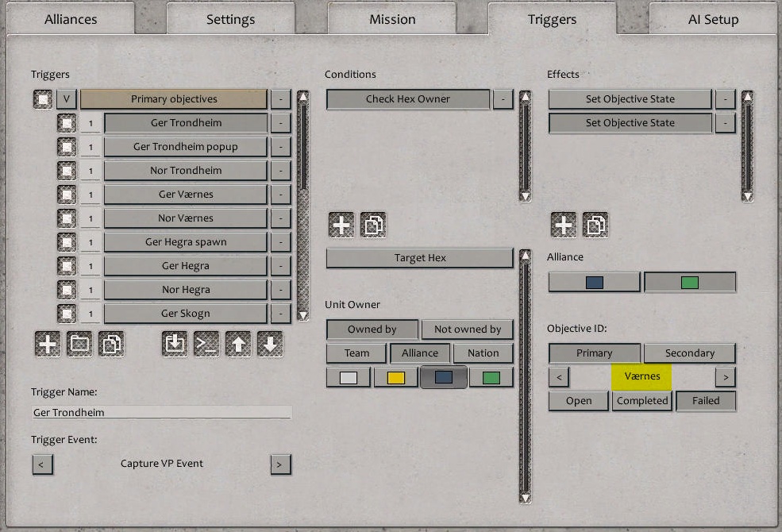The image size is (782, 532).
Task: Remove the Check Hex Owner condition
Action: coord(503,99)
